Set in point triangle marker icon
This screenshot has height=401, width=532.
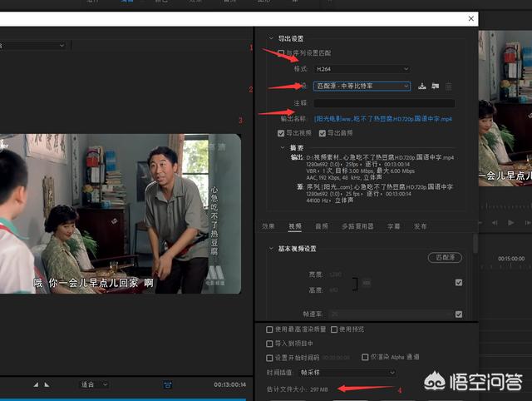tap(36, 384)
